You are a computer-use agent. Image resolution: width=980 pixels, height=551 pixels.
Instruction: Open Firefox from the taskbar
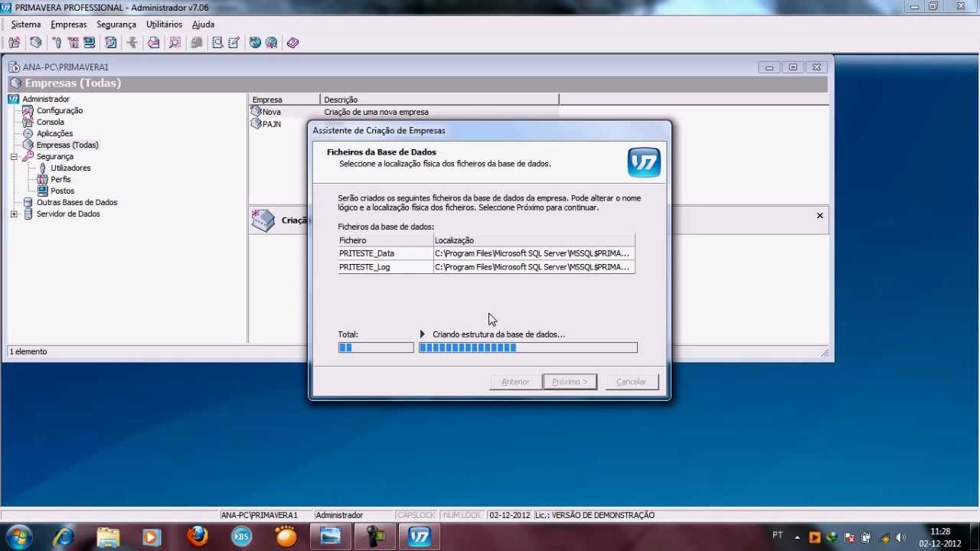coord(198,536)
